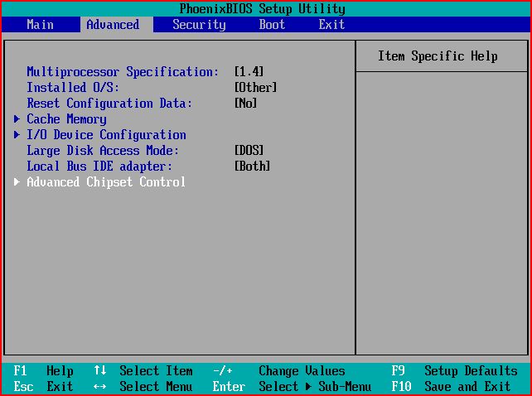Open the Cache Memory submenu
Viewport: 532px width, 396px height.
coord(66,119)
